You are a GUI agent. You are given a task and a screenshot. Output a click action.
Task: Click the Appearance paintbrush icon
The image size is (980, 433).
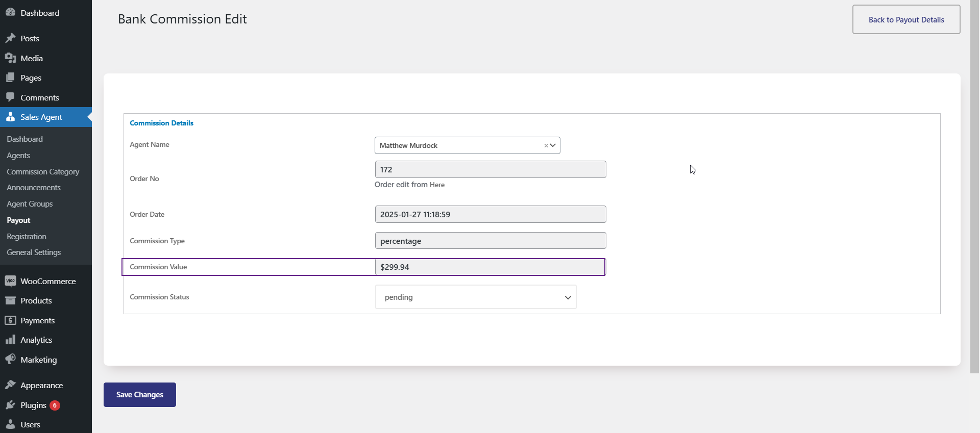click(10, 385)
